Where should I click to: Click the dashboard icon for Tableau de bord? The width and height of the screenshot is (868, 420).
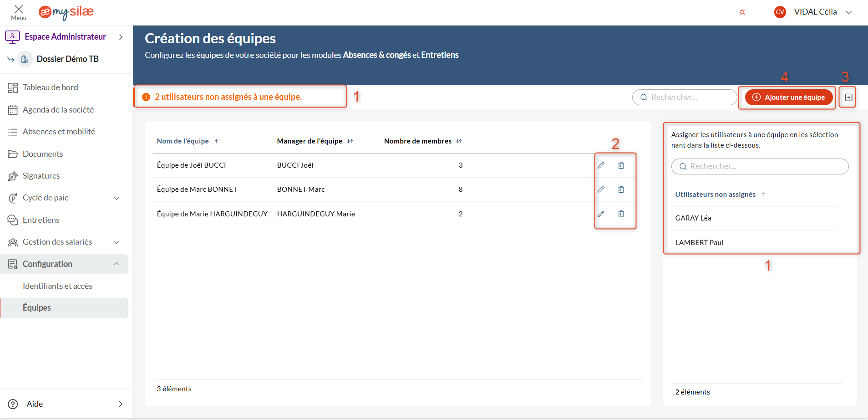coord(13,88)
